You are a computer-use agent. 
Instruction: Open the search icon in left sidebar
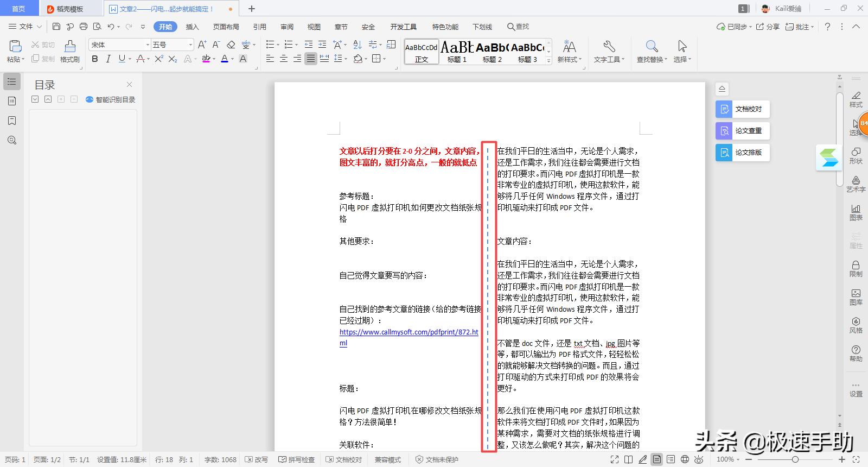(12, 140)
